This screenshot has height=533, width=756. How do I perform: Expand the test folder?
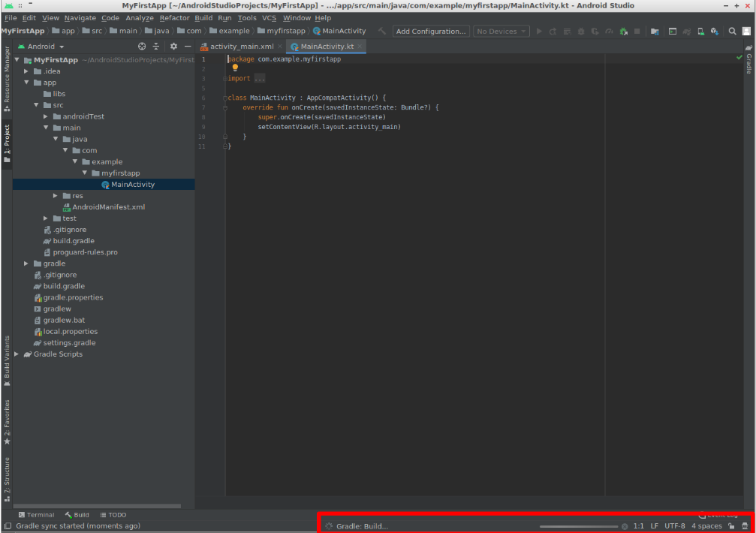pyautogui.click(x=45, y=218)
